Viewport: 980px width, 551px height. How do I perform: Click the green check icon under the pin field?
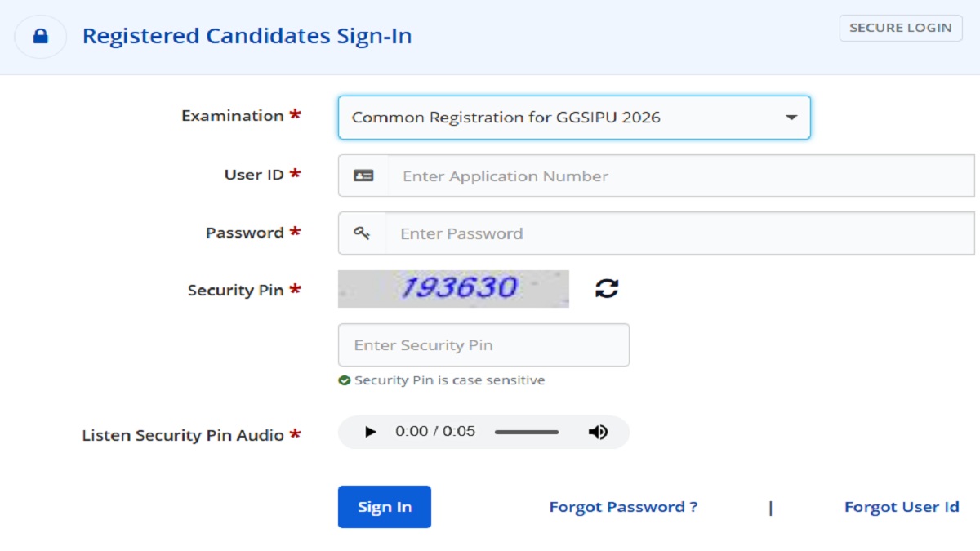pos(345,380)
